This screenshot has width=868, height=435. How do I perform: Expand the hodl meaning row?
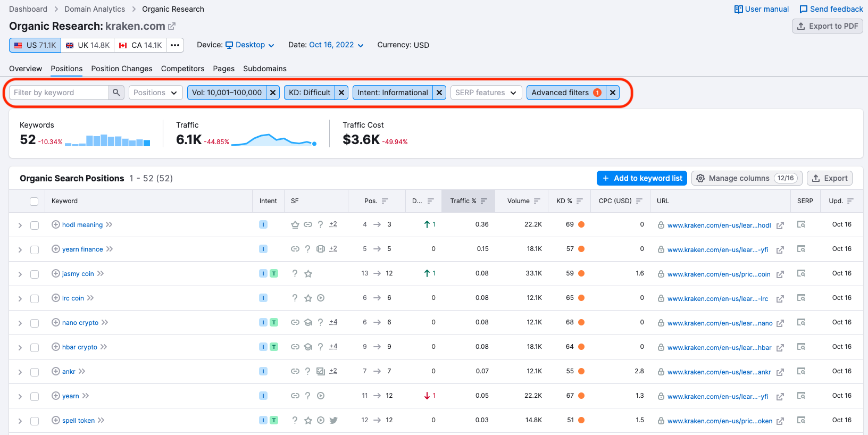pyautogui.click(x=20, y=225)
